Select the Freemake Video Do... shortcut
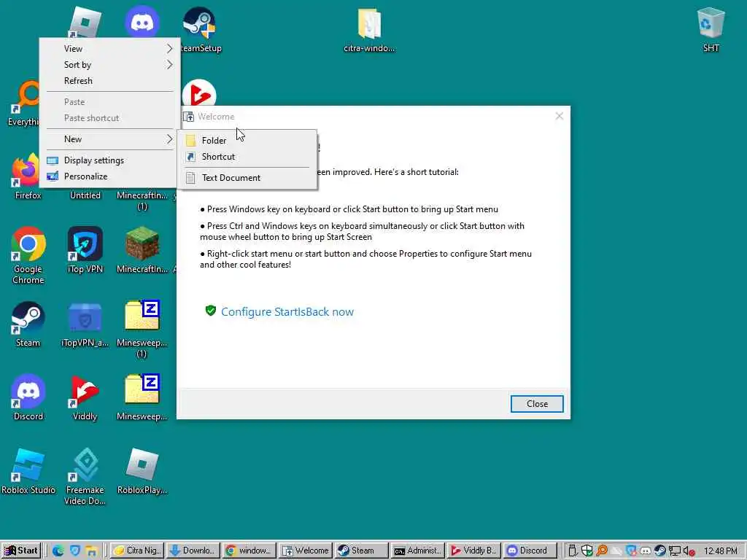 pos(85,477)
